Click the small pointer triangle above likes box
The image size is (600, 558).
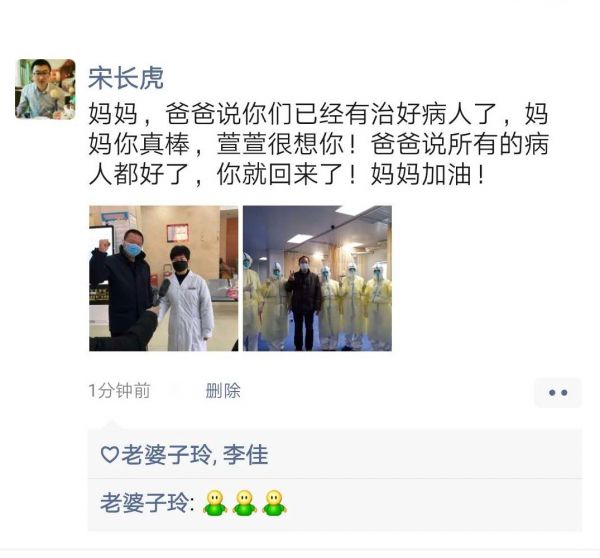(111, 425)
